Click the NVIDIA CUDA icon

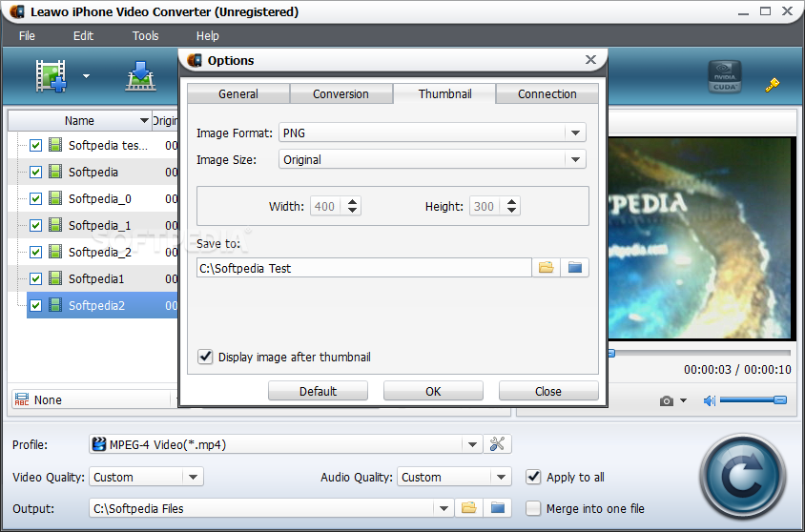coord(724,76)
